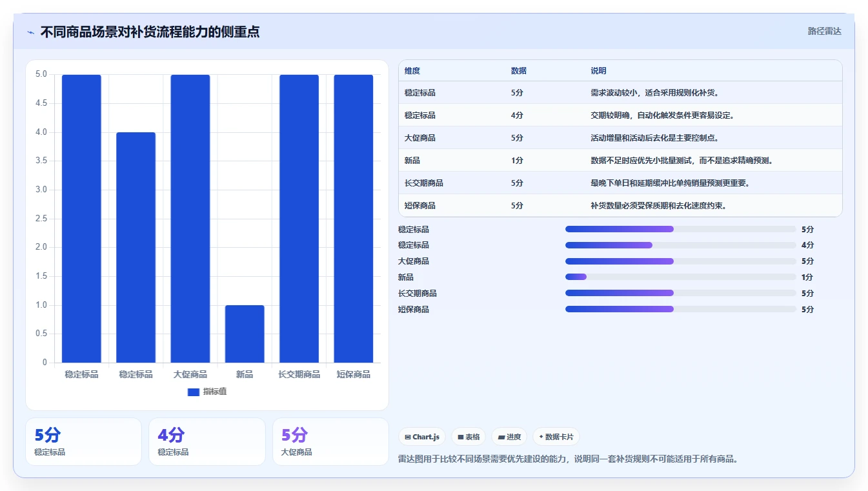The width and height of the screenshot is (868, 491).
Task: Select the 进度 tag chip
Action: click(509, 437)
